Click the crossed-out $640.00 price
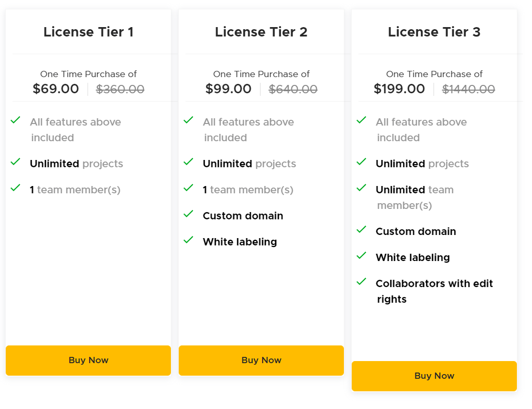Image resolution: width=532 pixels, height=409 pixels. click(x=293, y=90)
